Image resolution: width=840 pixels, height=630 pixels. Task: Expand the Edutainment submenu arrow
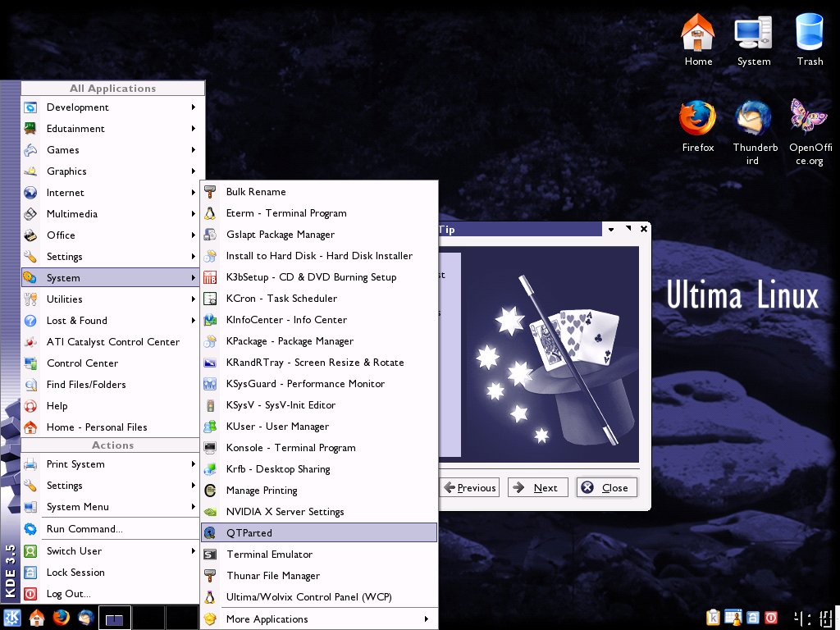click(x=194, y=129)
